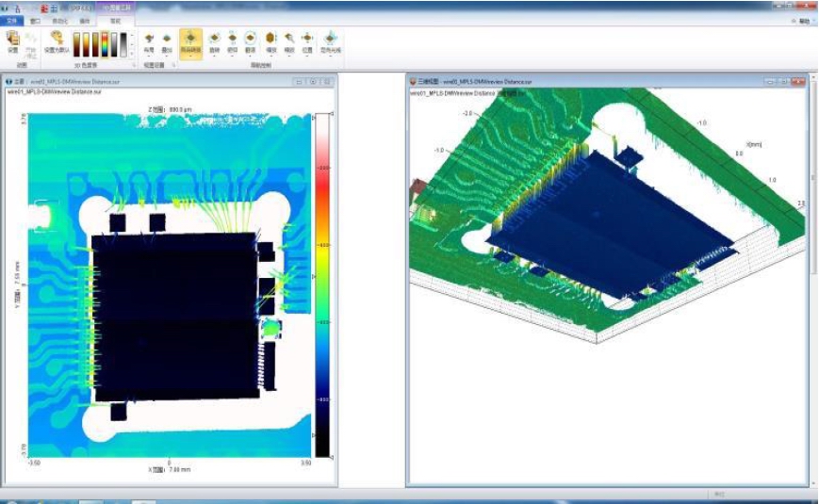This screenshot has height=504, width=819.
Task: Open the dropdown arrow under the light source button
Action: [331, 57]
